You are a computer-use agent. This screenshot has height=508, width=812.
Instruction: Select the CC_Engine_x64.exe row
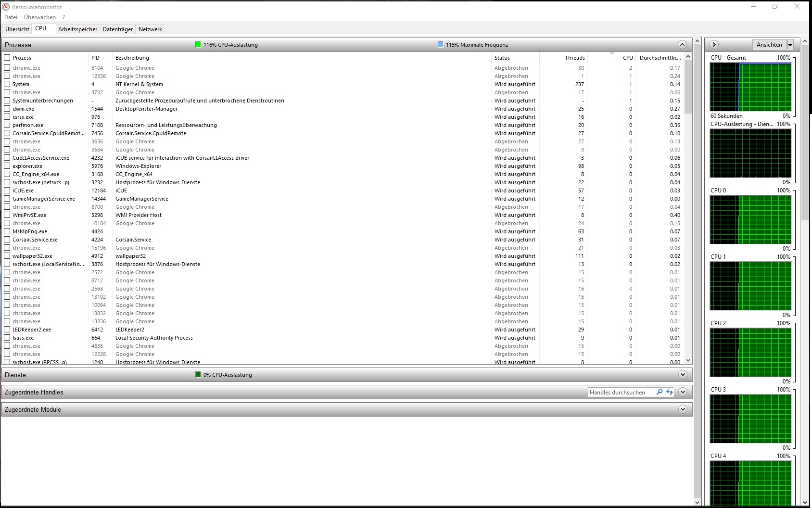click(x=343, y=174)
